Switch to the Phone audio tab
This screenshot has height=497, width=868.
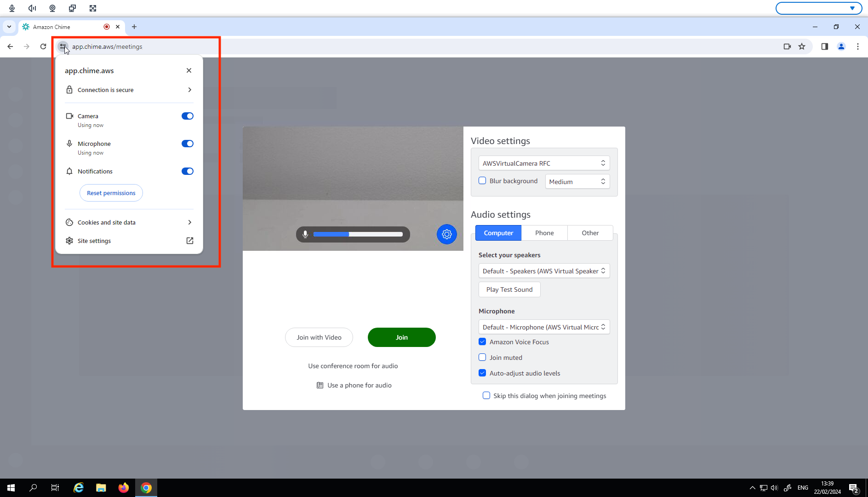(x=544, y=232)
